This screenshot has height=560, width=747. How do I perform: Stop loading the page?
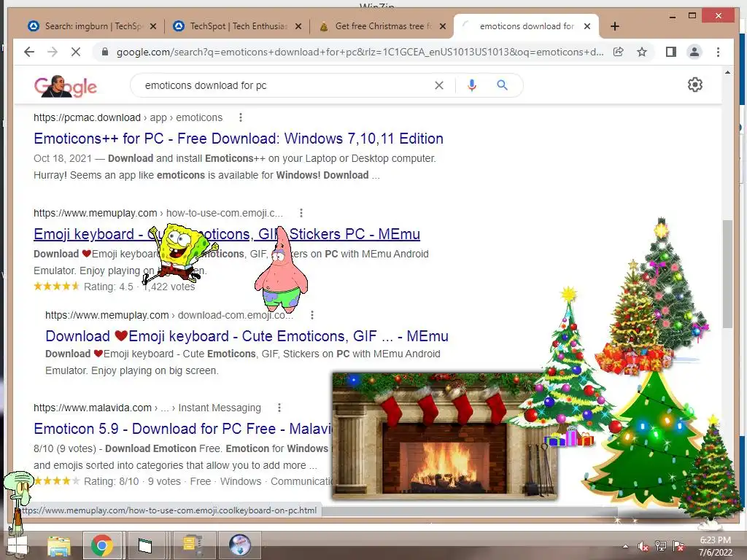[76, 52]
